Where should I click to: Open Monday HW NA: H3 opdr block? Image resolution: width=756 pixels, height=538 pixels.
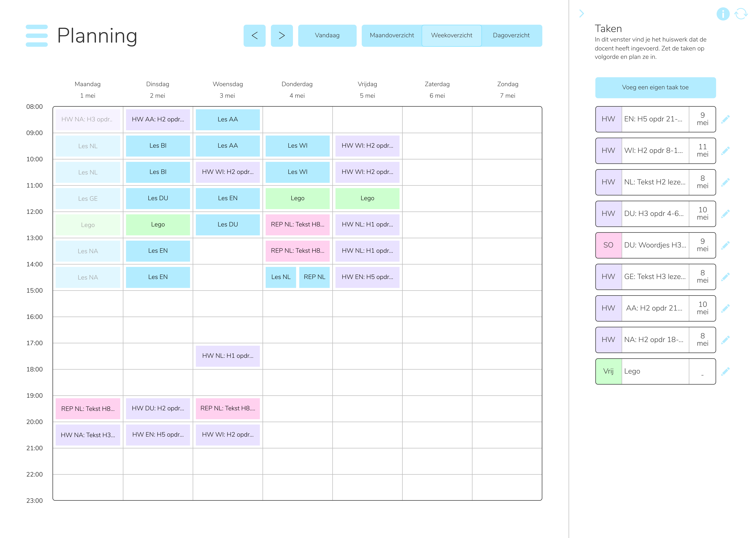tap(88, 120)
